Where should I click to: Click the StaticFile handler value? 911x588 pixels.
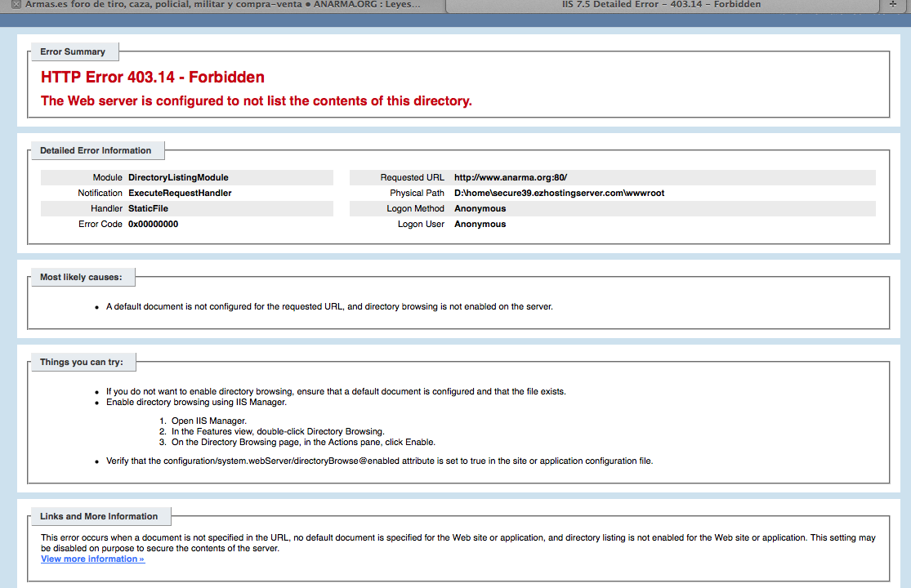148,208
